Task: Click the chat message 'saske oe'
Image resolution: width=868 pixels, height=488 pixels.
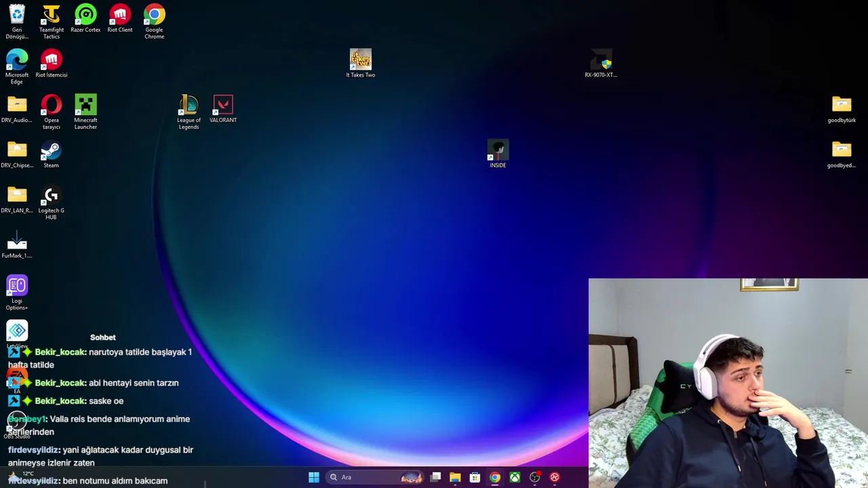Action: pyautogui.click(x=106, y=401)
